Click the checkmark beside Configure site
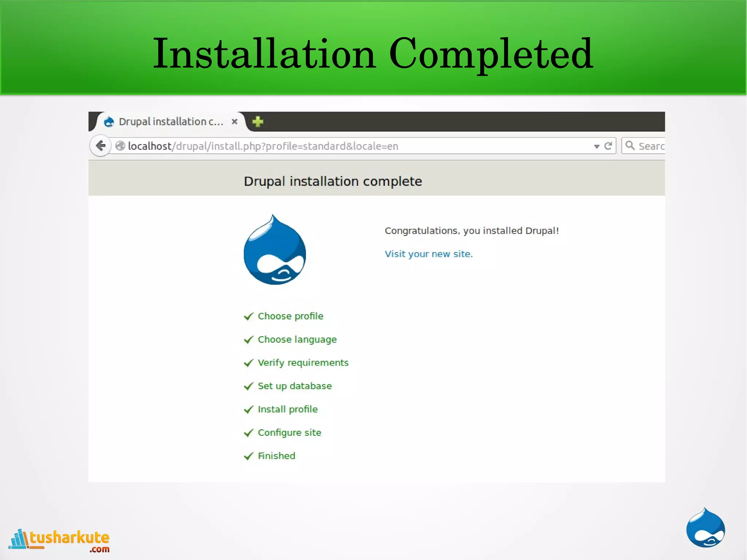The image size is (747, 560). click(248, 433)
